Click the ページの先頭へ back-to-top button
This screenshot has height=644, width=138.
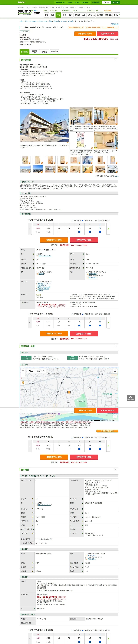pos(131,398)
